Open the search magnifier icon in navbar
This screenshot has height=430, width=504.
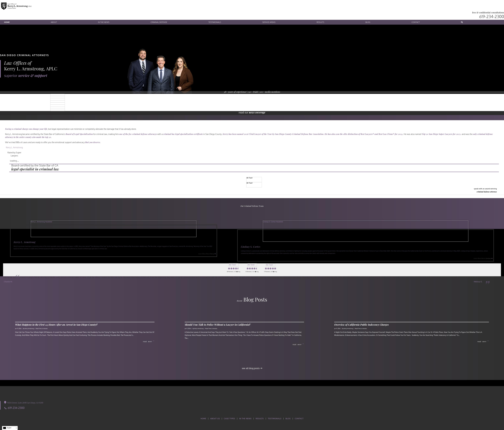(x=462, y=22)
